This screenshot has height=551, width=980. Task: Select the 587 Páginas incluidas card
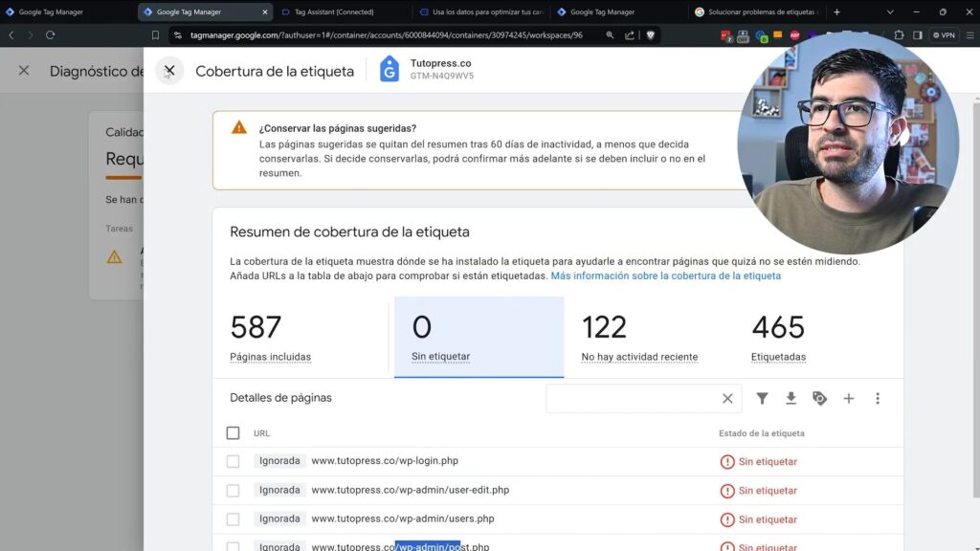pyautogui.click(x=303, y=338)
